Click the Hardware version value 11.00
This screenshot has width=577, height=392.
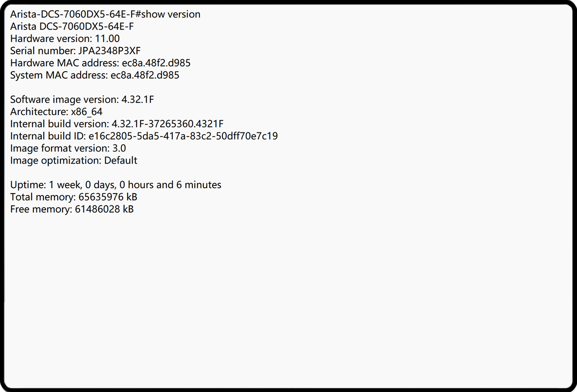click(107, 38)
